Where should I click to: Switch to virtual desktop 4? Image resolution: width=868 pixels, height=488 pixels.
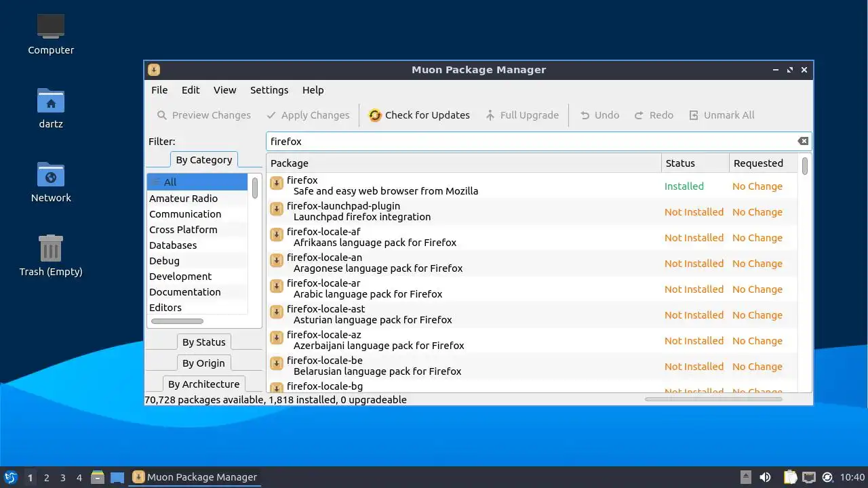(79, 477)
